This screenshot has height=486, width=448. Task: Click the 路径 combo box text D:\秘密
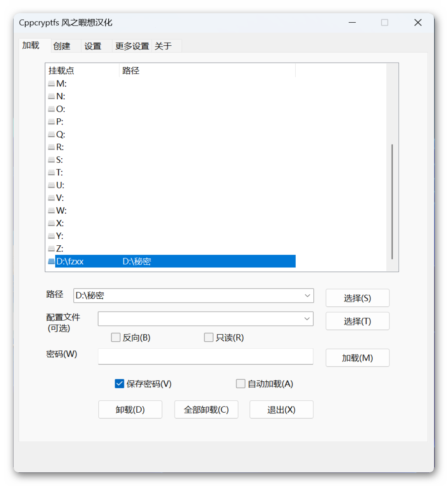pyautogui.click(x=90, y=296)
